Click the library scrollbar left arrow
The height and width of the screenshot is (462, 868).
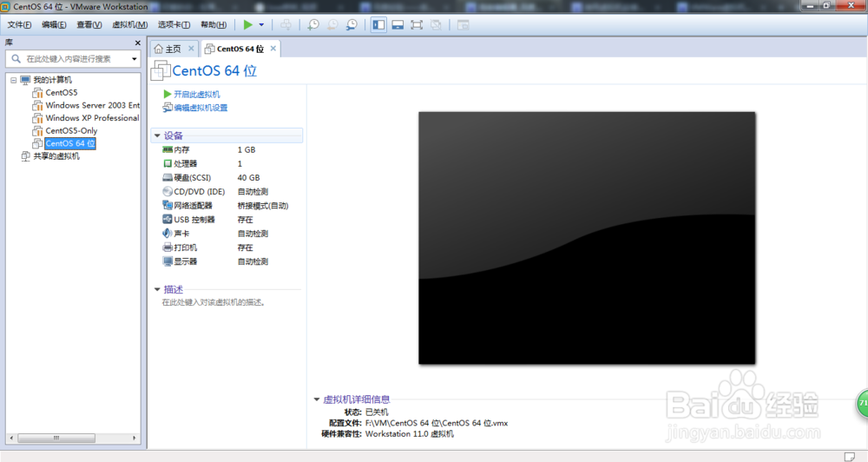[x=11, y=438]
